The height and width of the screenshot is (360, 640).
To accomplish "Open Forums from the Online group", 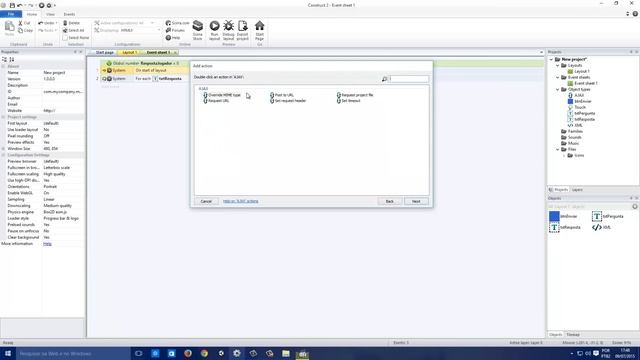I will tap(175, 31).
